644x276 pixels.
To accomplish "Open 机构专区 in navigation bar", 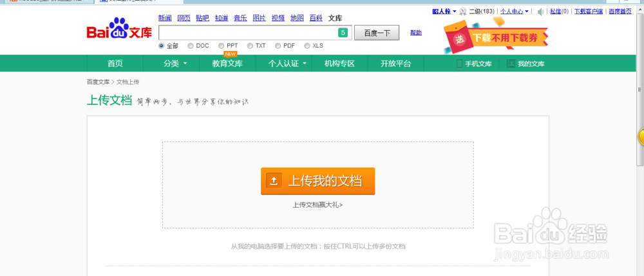I will [x=339, y=64].
